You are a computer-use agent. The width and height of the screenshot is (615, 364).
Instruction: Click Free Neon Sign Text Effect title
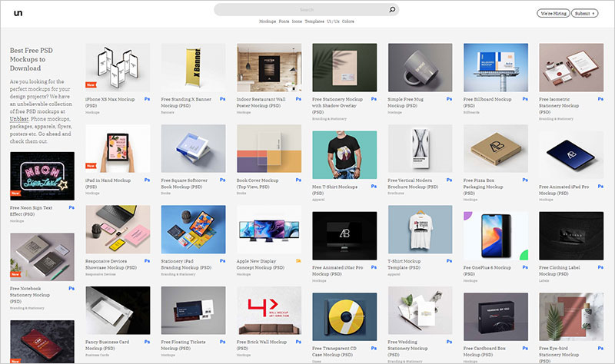tap(31, 211)
